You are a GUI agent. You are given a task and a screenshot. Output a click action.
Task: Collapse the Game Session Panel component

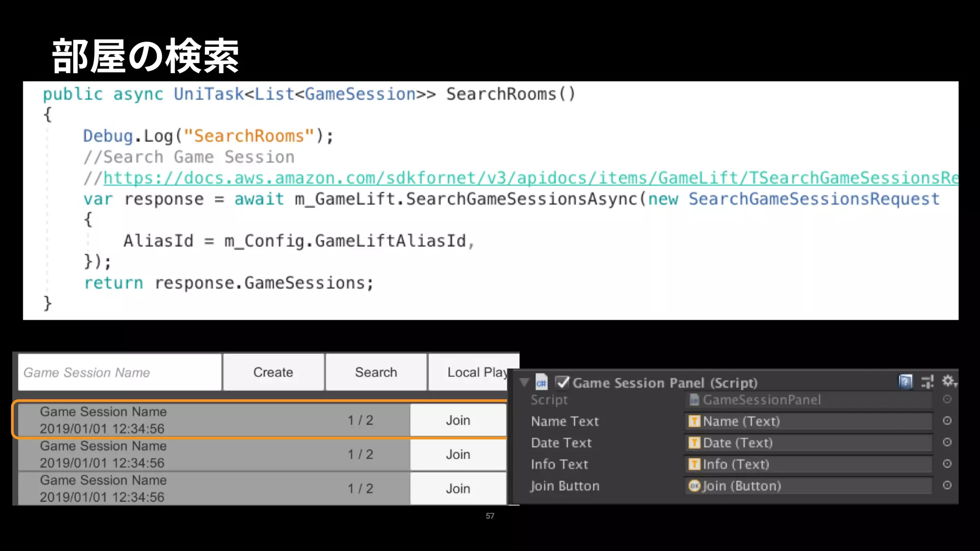[524, 383]
